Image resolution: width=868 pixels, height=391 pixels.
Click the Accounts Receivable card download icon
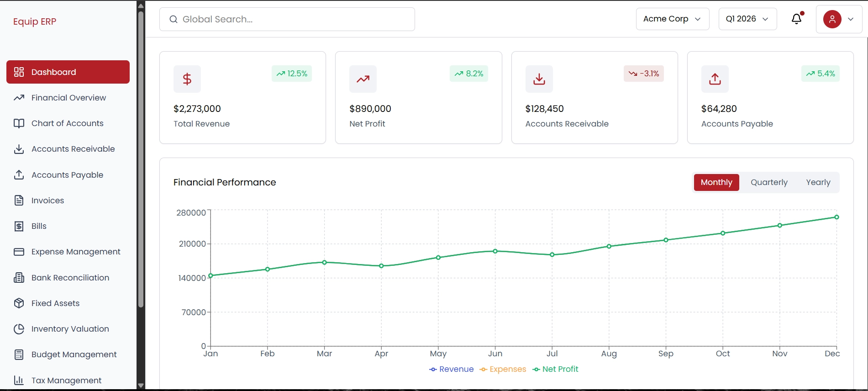coord(539,79)
